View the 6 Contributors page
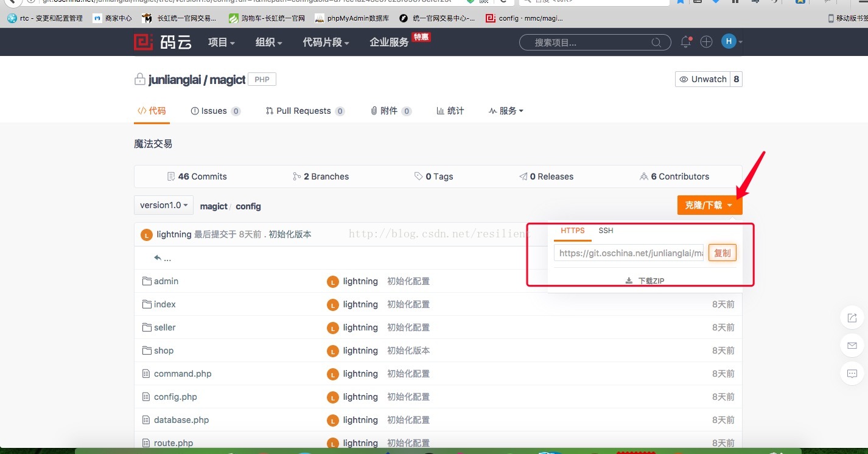The image size is (868, 454). coord(674,176)
